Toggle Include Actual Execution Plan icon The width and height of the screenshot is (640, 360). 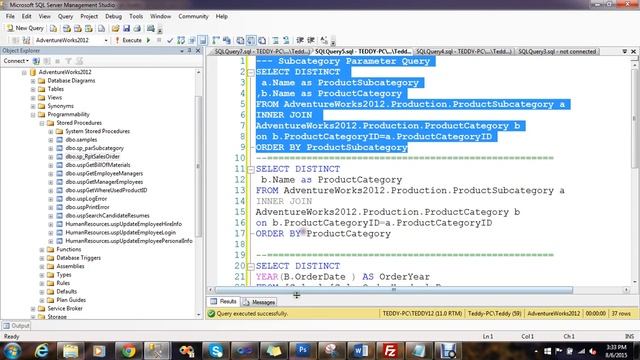pyautogui.click(x=216, y=40)
